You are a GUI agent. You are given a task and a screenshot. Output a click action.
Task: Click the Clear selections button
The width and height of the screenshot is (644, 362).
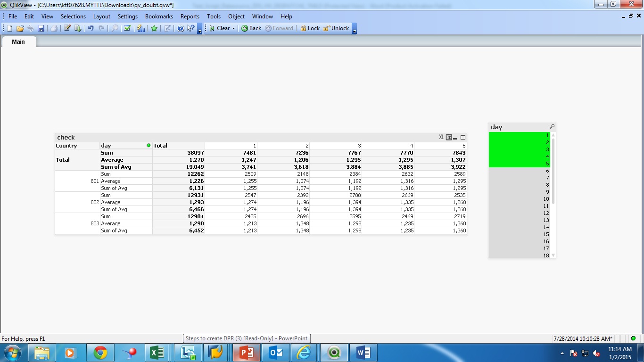point(219,28)
